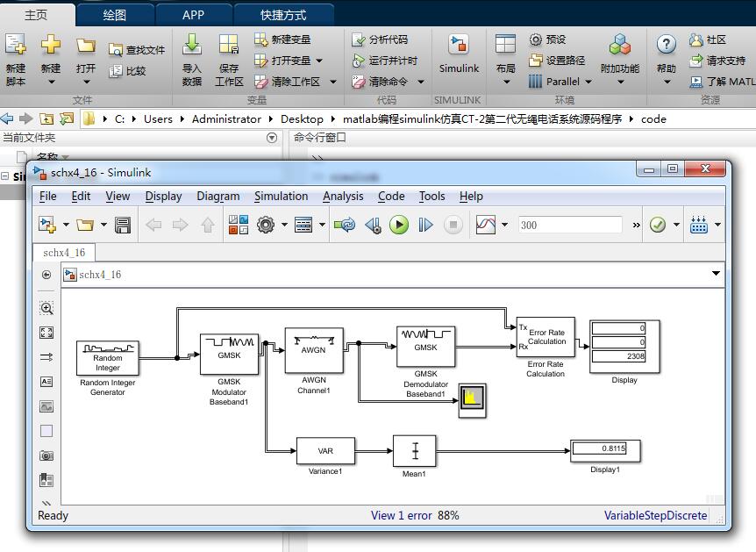The width and height of the screenshot is (756, 552).
Task: Click the Simulink button in MATLAB ribbon
Action: click(x=459, y=54)
